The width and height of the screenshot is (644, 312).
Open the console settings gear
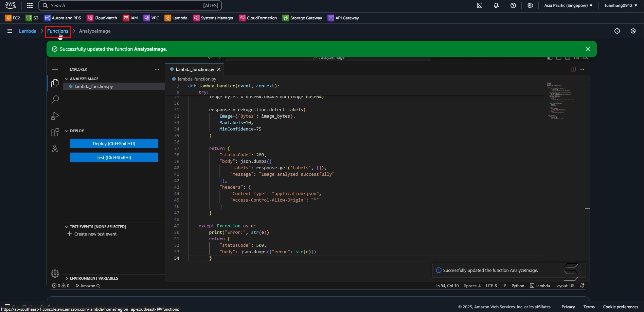530,5
